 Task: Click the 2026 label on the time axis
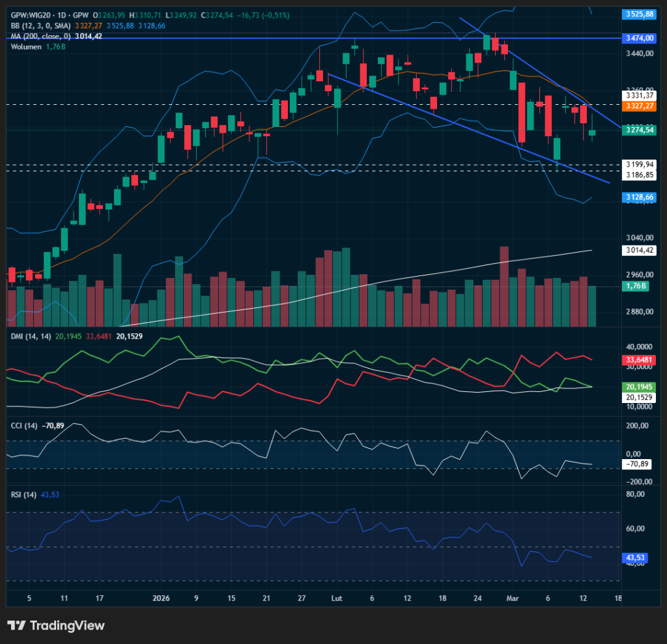coord(160,598)
